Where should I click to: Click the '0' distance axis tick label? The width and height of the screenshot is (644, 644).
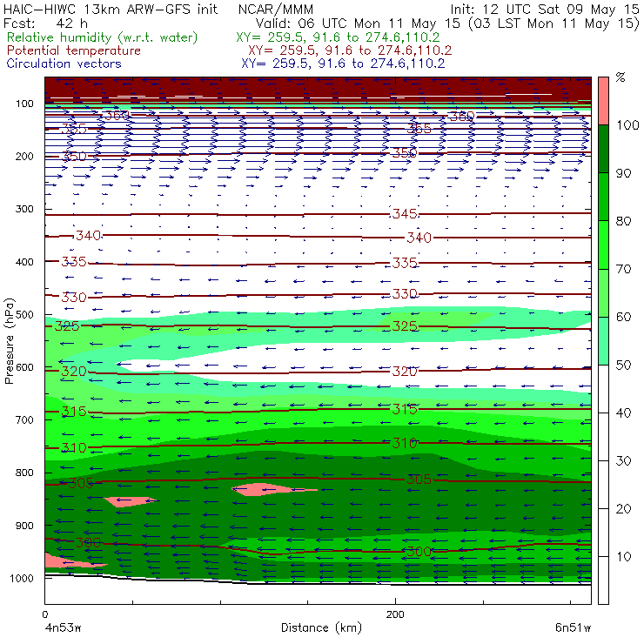click(44, 614)
